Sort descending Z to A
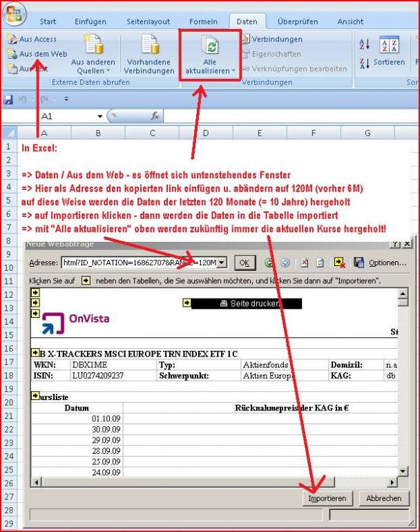 [364, 63]
